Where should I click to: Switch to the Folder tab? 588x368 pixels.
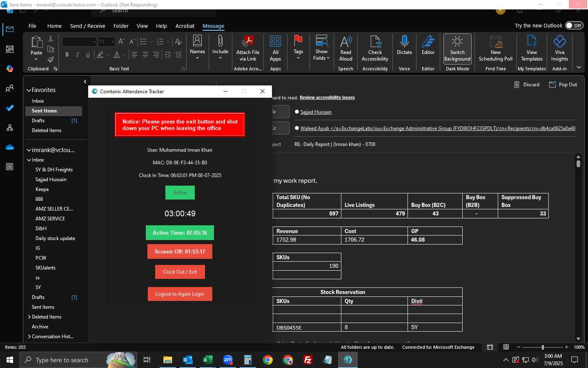coord(121,26)
